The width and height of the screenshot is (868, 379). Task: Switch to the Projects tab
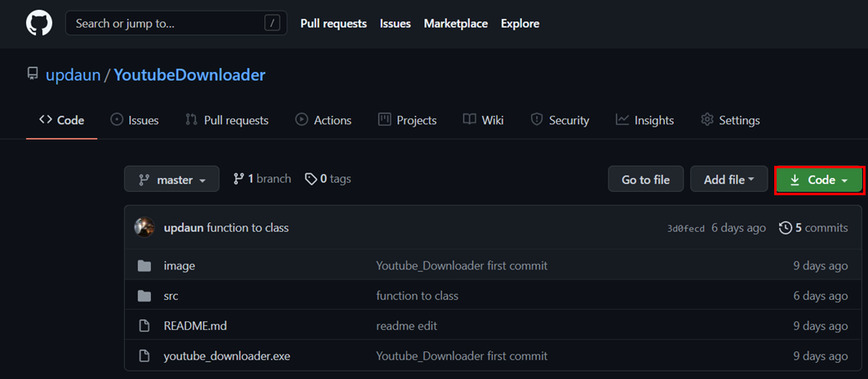click(407, 120)
